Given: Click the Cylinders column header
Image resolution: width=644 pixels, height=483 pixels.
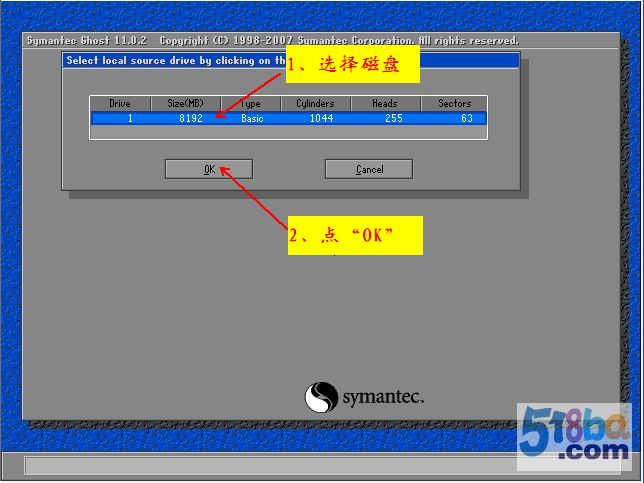Looking at the screenshot, I should click(315, 104).
